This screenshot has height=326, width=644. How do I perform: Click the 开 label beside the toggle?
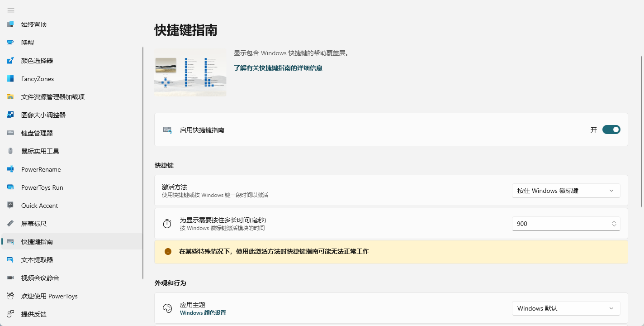(x=594, y=130)
